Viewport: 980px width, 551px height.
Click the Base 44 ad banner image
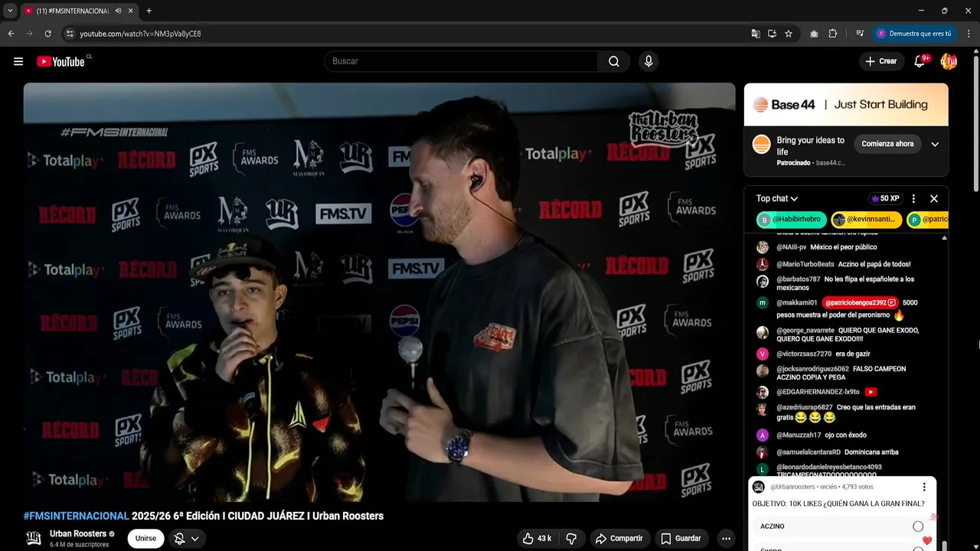tap(846, 105)
